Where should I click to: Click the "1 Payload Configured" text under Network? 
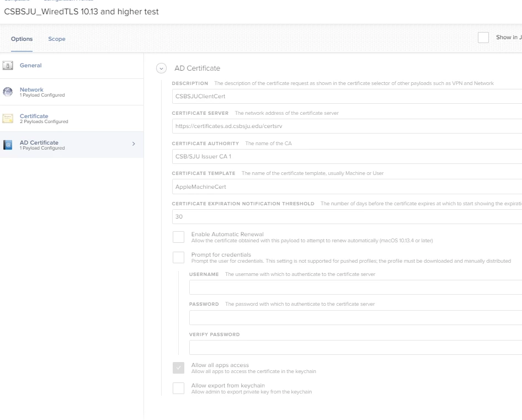point(42,95)
